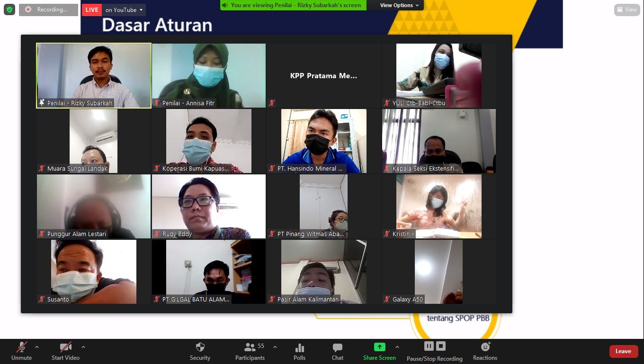Open the Reactions smiley menu
Screen dimensions: 644x364
[485, 347]
